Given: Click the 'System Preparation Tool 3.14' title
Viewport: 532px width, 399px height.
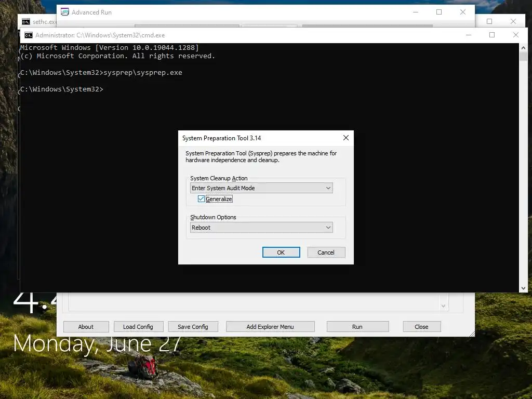Looking at the screenshot, I should coord(221,138).
